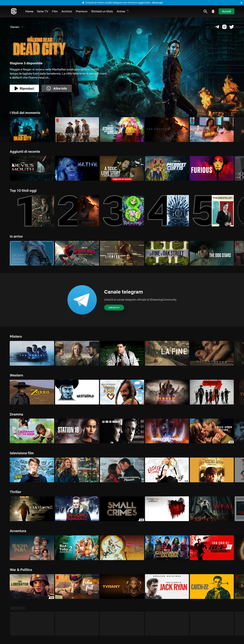
Task: Open the Serie TV menu
Action: tap(42, 11)
